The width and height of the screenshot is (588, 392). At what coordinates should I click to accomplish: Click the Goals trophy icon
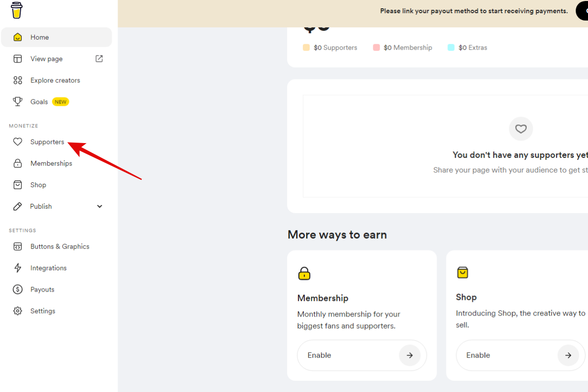point(18,102)
